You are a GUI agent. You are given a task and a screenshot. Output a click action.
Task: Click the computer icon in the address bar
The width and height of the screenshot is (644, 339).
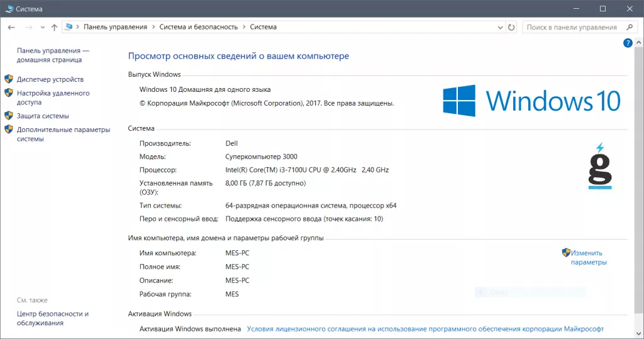69,26
